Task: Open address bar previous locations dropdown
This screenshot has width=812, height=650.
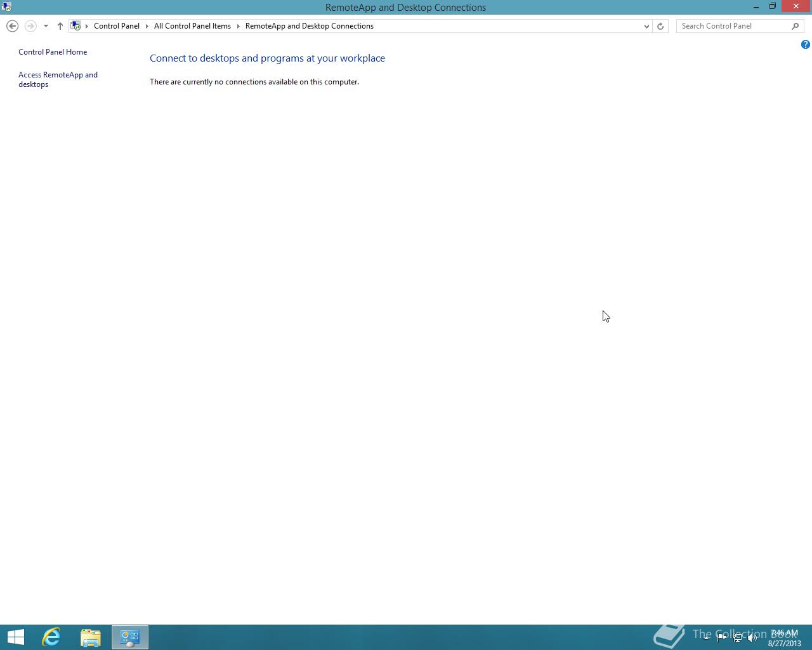Action: click(x=646, y=26)
